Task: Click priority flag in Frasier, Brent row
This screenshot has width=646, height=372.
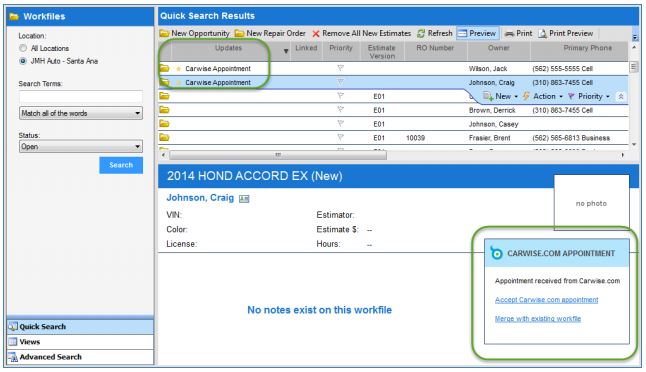Action: point(340,137)
